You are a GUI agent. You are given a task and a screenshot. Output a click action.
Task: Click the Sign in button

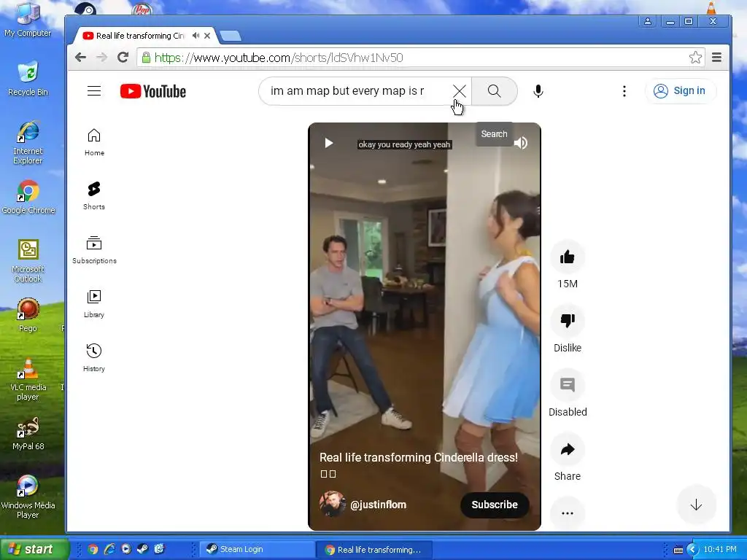coord(680,91)
